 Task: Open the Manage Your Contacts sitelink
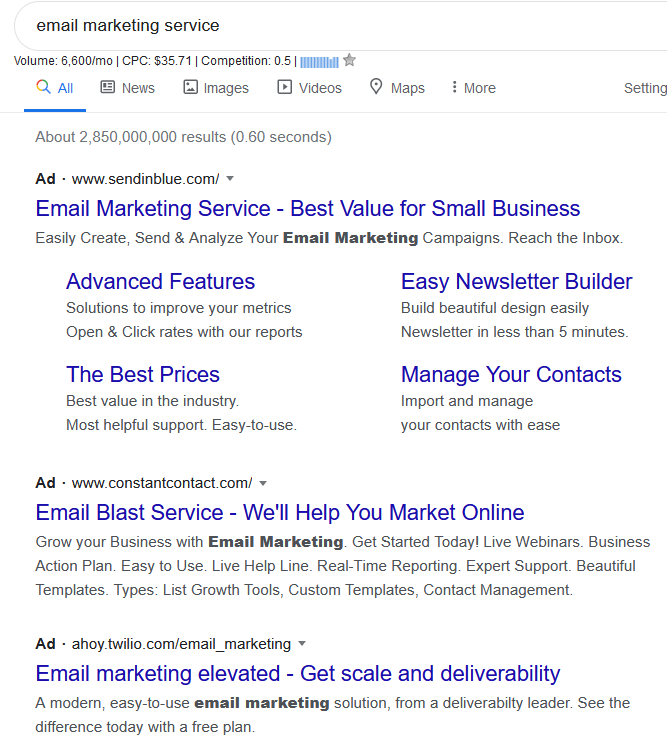point(511,375)
